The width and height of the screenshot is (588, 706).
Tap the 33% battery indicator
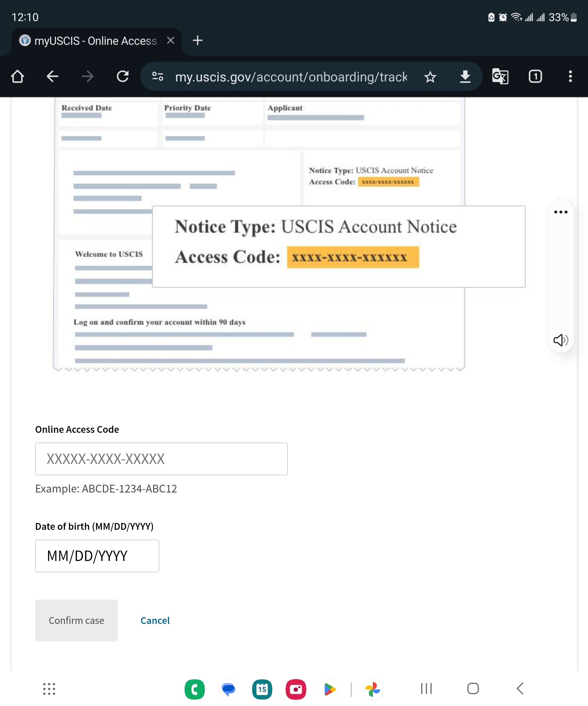click(562, 17)
